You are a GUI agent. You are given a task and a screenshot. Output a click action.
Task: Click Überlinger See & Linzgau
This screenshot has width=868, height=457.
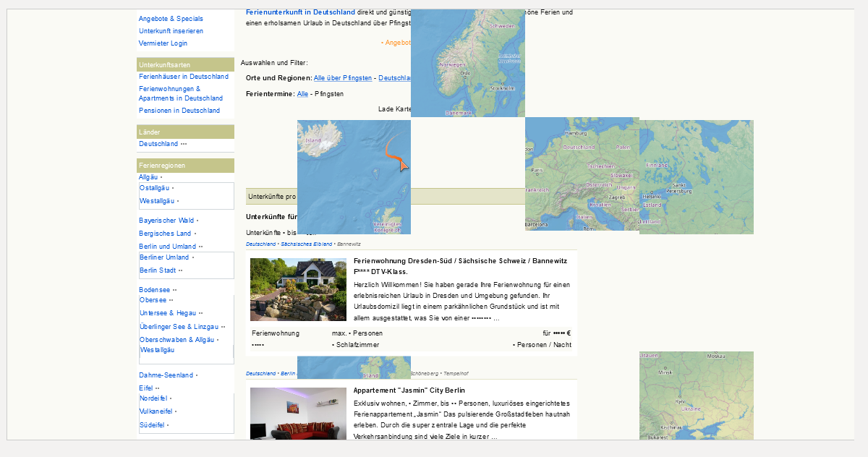coord(179,327)
